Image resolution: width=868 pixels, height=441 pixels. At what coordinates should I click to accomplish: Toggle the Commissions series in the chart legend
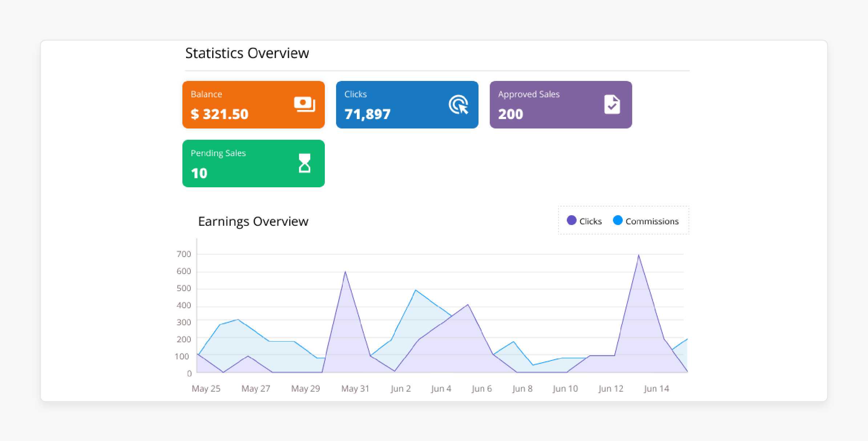646,221
